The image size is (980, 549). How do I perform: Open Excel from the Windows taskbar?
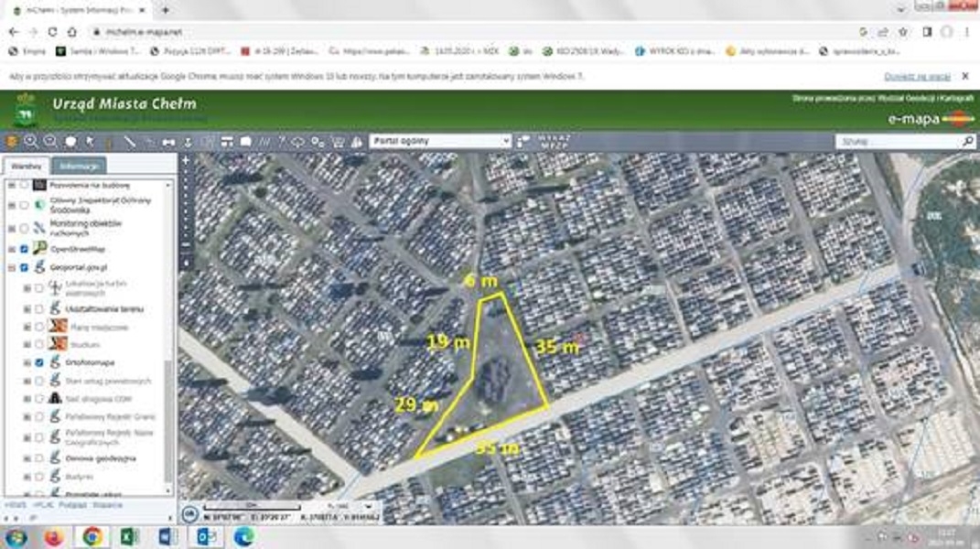129,536
